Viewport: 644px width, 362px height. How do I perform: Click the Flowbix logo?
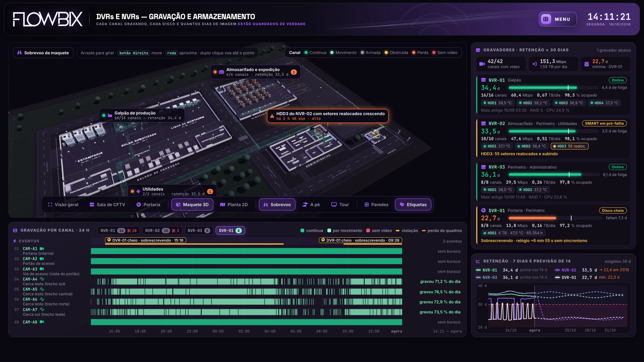pos(48,19)
